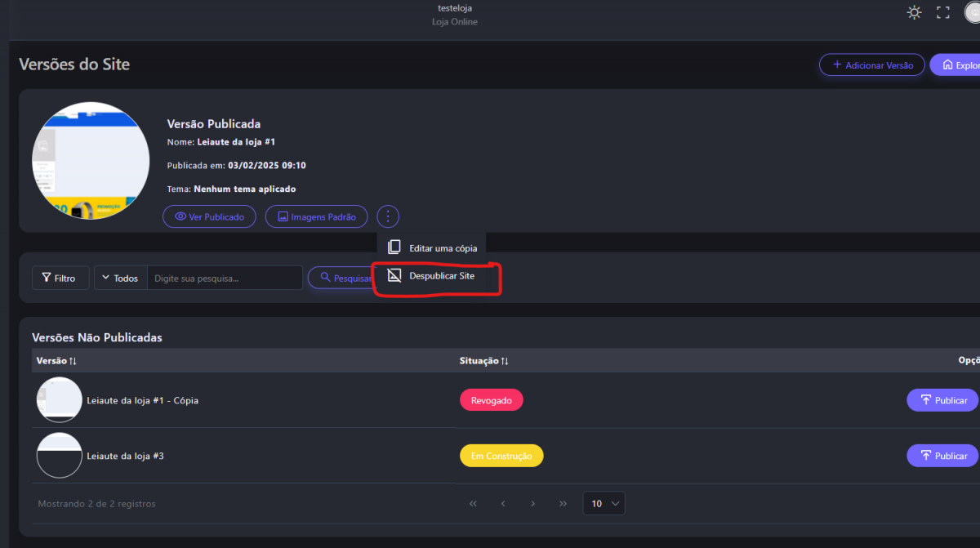The height and width of the screenshot is (548, 980).
Task: Go to the next page of results
Action: pyautogui.click(x=532, y=504)
